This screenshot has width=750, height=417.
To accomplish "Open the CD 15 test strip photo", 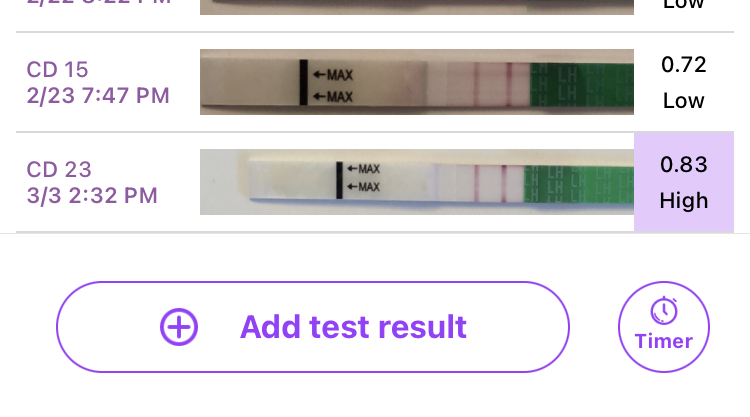I will point(416,82).
